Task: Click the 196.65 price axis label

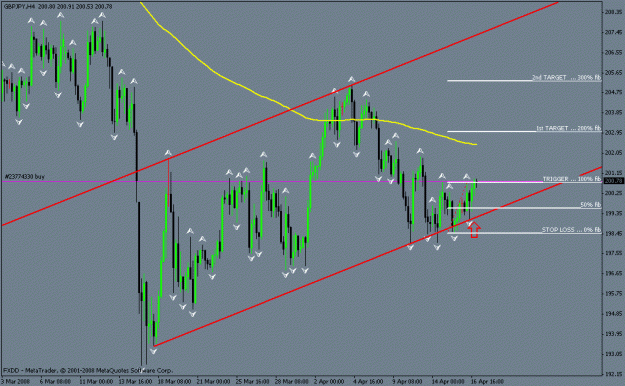Action: pos(613,274)
